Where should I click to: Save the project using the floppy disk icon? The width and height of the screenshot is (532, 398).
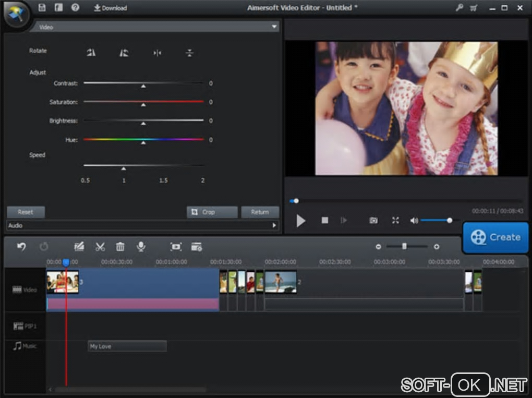coord(42,8)
